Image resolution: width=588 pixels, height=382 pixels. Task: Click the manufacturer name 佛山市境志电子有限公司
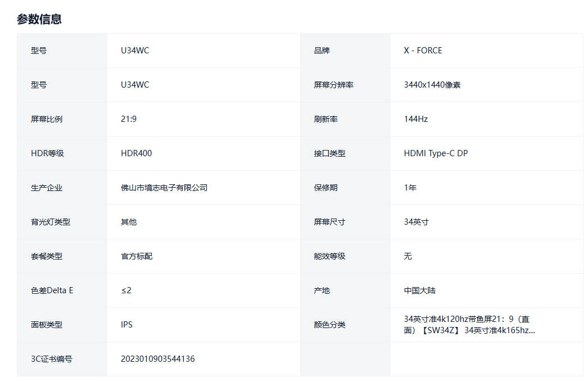pyautogui.click(x=164, y=188)
